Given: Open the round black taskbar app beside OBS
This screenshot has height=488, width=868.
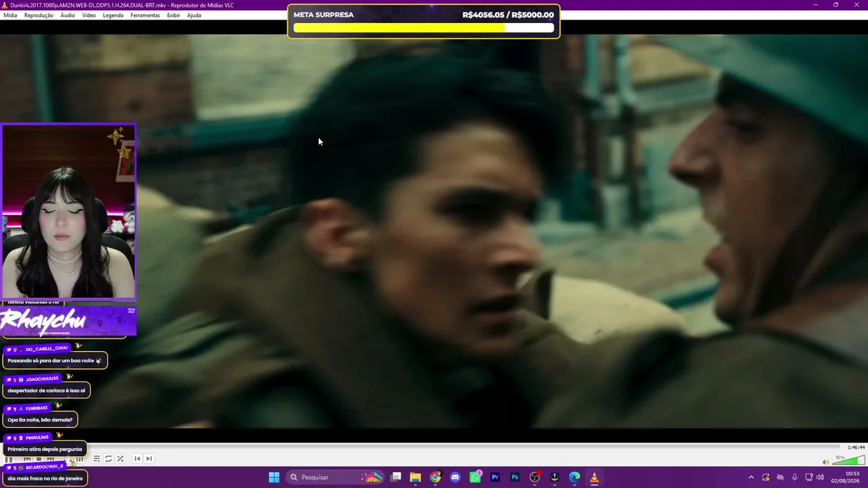Looking at the screenshot, I should pyautogui.click(x=555, y=477).
